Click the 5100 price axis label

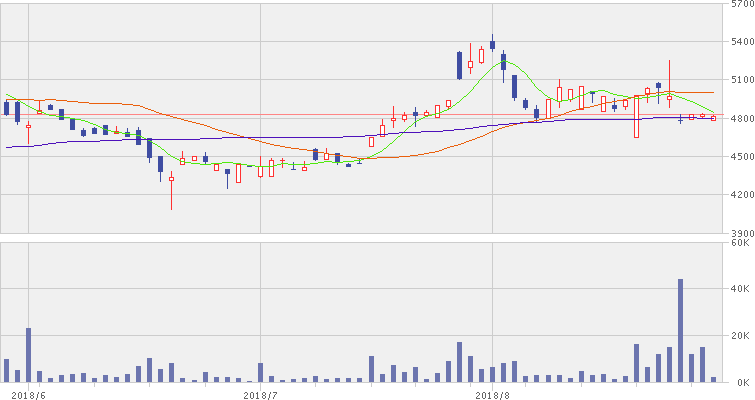pos(739,80)
